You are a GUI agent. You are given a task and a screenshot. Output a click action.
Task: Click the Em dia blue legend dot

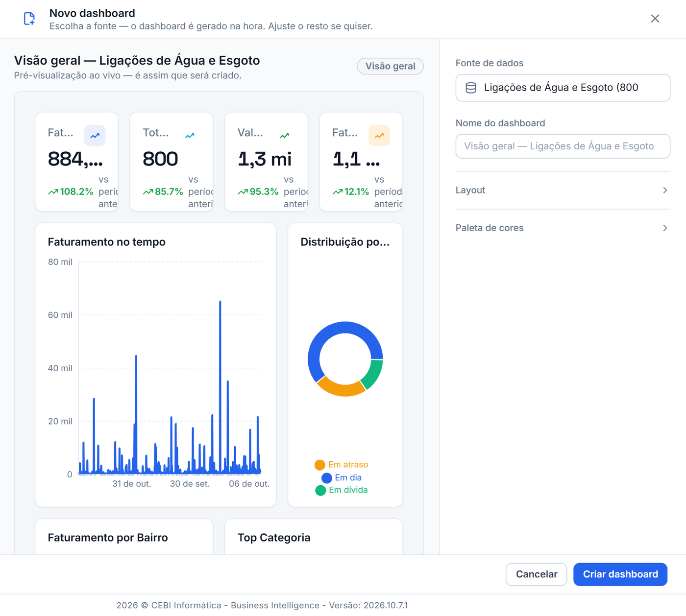click(x=327, y=478)
